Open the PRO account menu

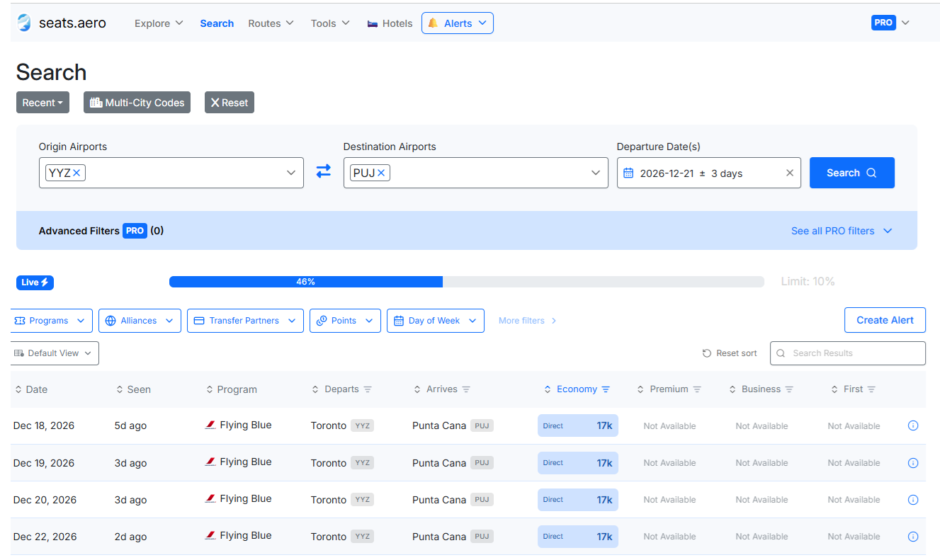[890, 23]
